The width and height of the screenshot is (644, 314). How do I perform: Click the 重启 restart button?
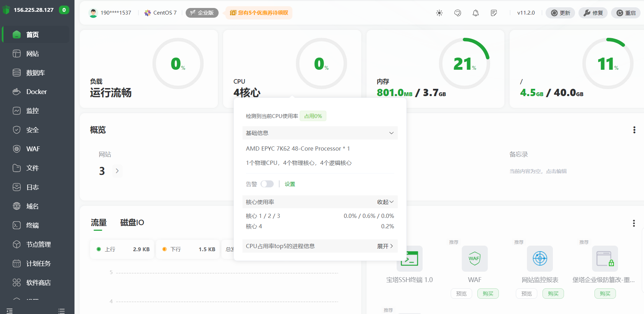click(x=626, y=13)
